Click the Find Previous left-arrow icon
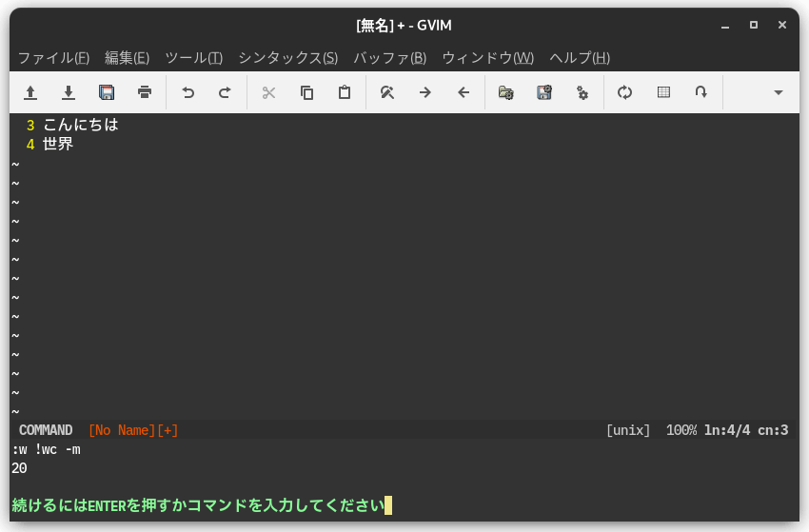This screenshot has width=809, height=532. (x=464, y=93)
